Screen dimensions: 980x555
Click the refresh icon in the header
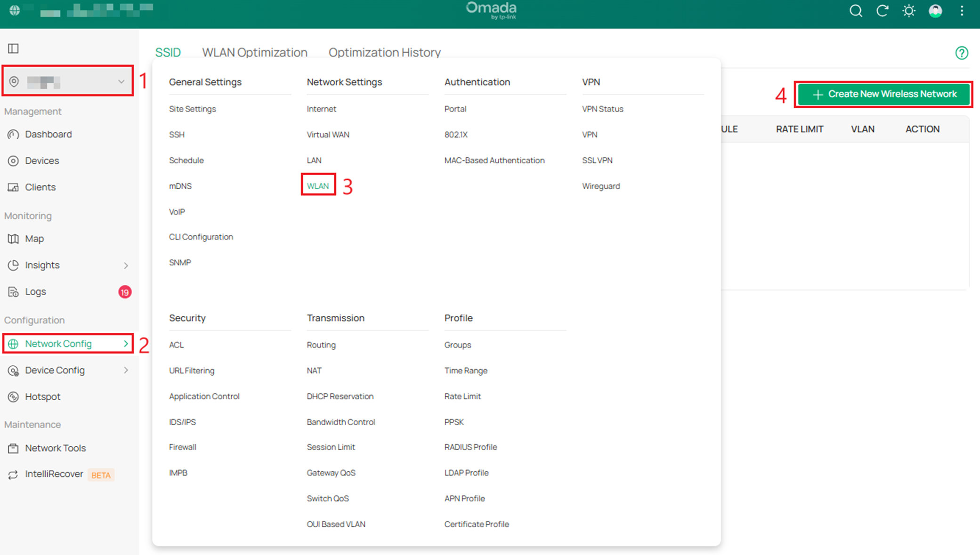click(883, 11)
